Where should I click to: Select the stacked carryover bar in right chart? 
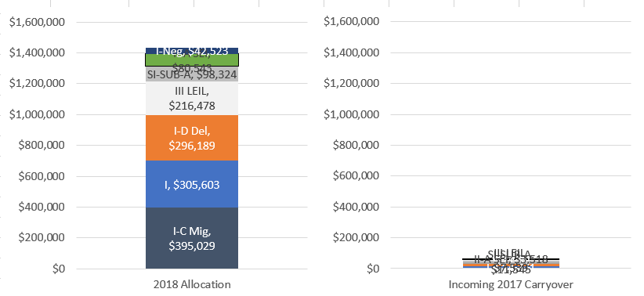point(511,263)
